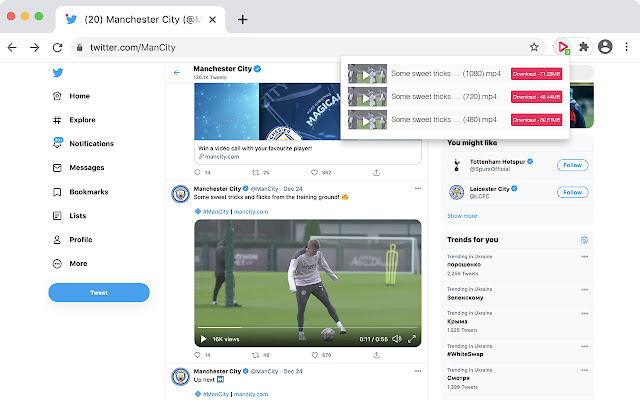Open Trends for you settings gear
Image resolution: width=640 pixels, height=400 pixels.
(584, 240)
